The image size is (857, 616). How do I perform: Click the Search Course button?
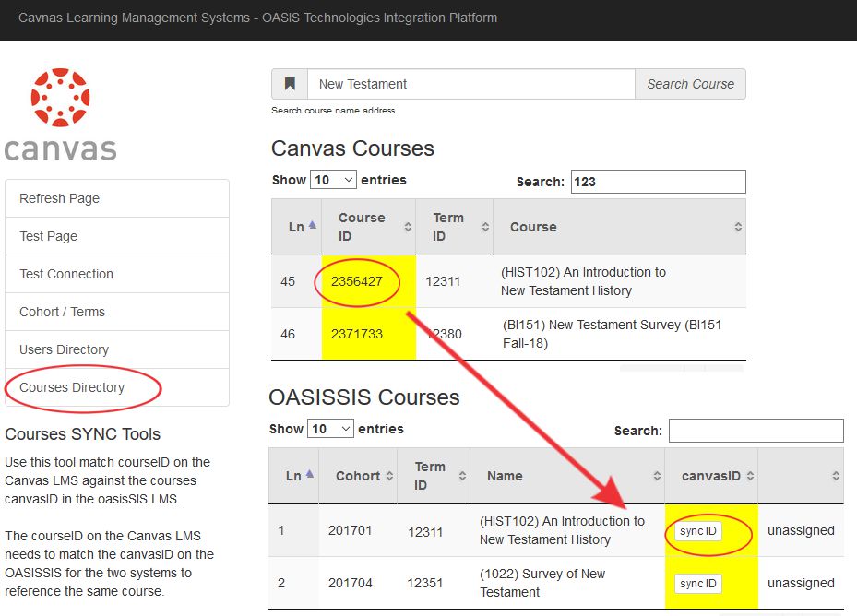(690, 84)
